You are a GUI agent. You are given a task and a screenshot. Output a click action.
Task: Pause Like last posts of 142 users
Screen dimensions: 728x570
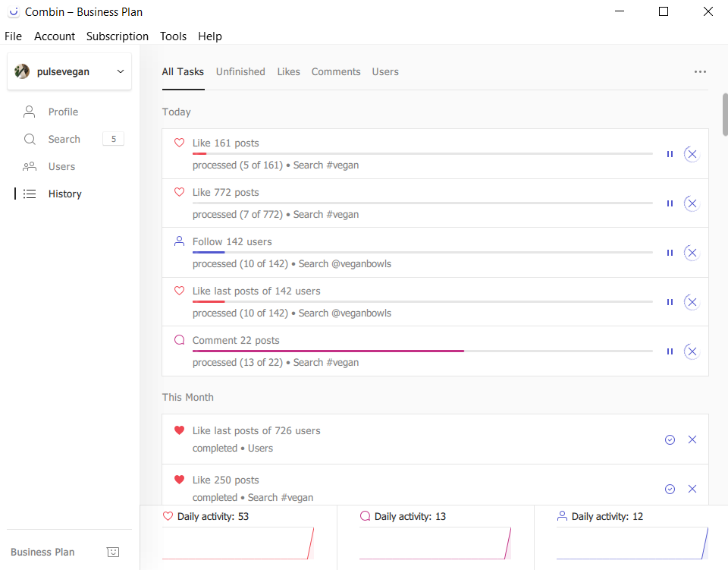click(670, 302)
